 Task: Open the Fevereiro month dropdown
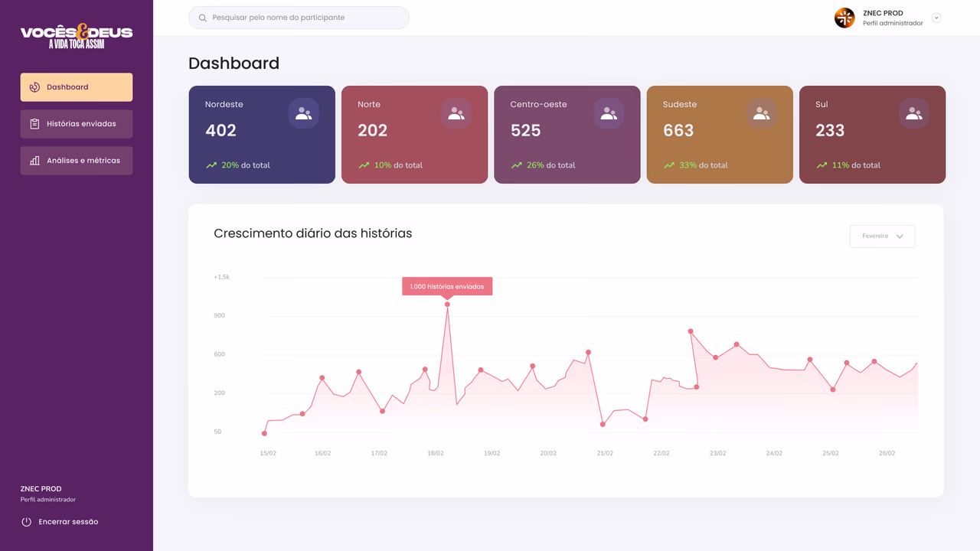882,236
